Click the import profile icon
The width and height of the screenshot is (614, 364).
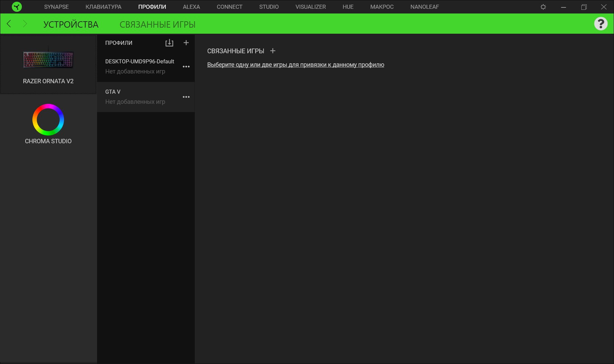(169, 43)
